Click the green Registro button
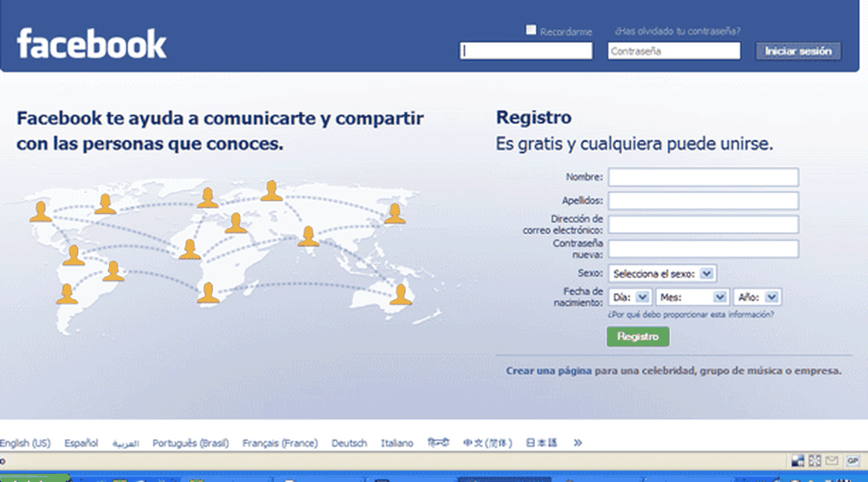The width and height of the screenshot is (868, 482). click(x=637, y=336)
